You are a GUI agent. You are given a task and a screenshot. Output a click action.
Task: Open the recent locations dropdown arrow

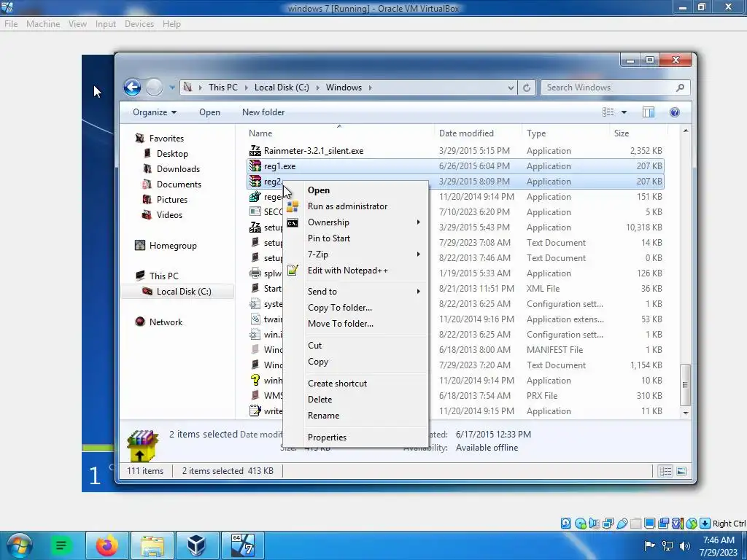click(x=172, y=87)
